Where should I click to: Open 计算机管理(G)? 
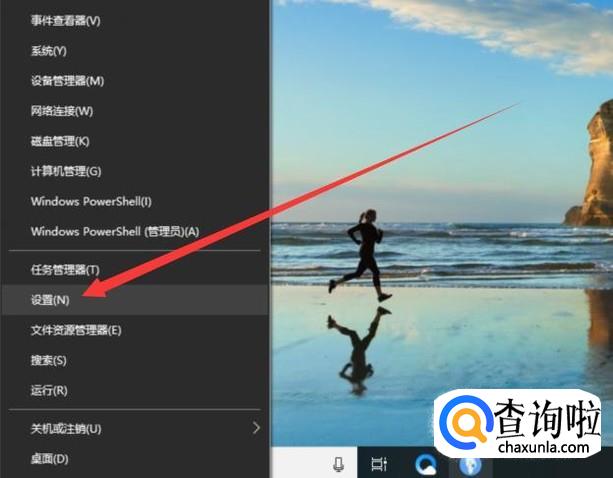(135, 171)
